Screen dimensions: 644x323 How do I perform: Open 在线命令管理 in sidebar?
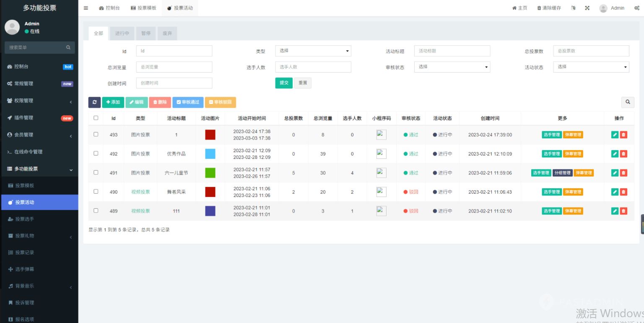point(39,152)
